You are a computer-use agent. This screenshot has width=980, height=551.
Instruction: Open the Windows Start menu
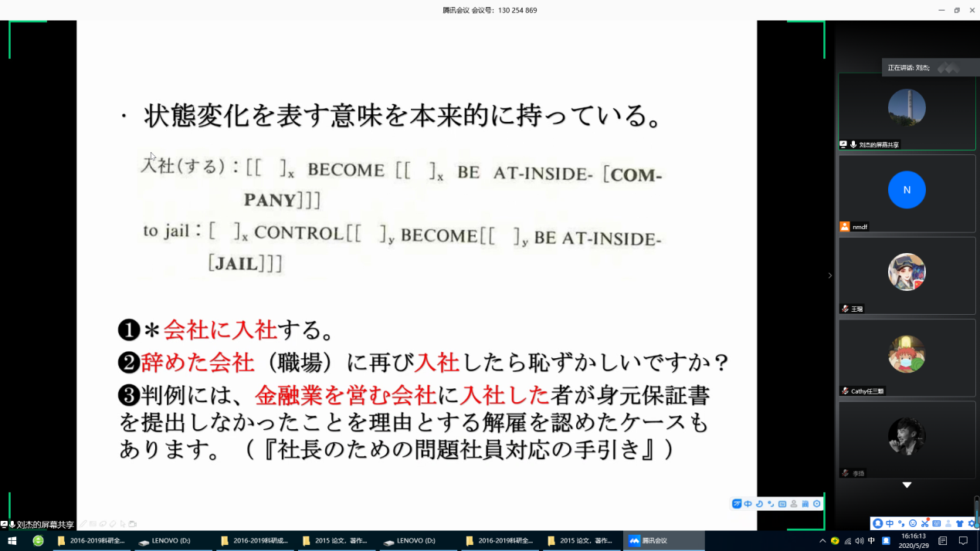coord(12,541)
